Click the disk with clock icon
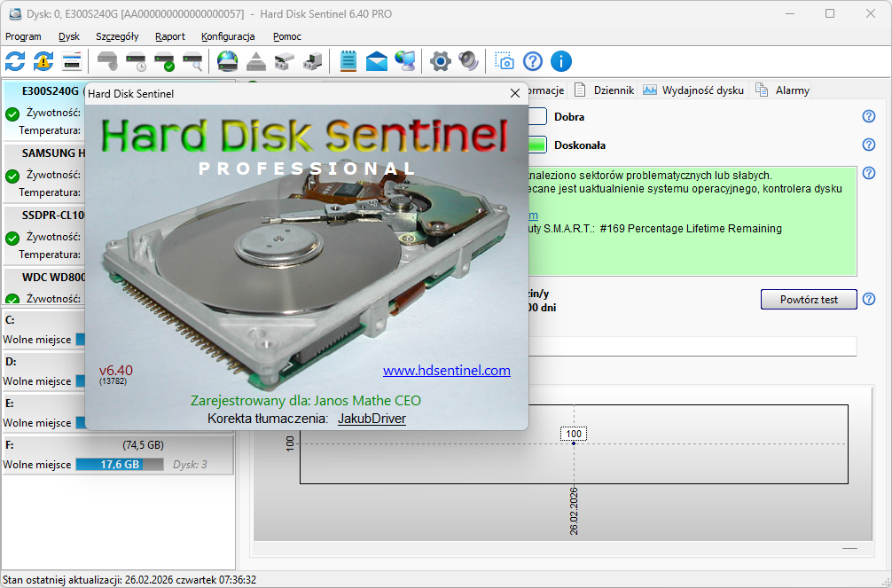The width and height of the screenshot is (892, 588). coord(136,61)
